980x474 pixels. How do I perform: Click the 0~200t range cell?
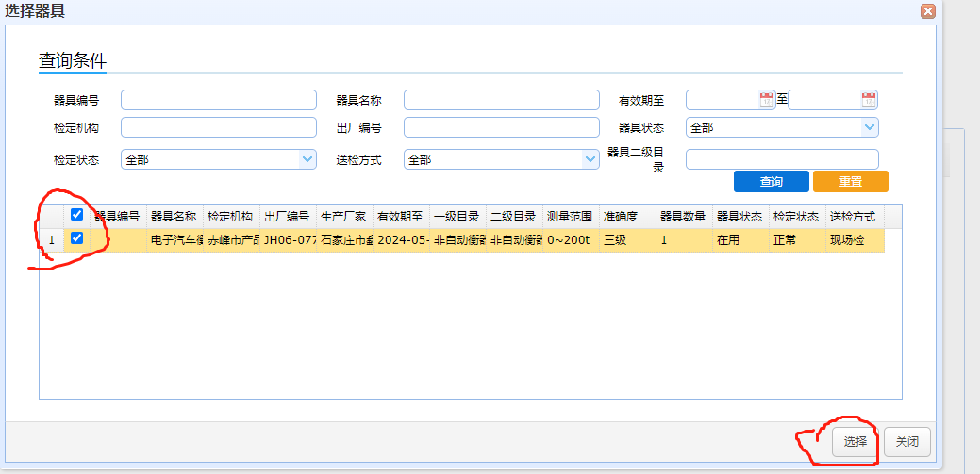571,239
